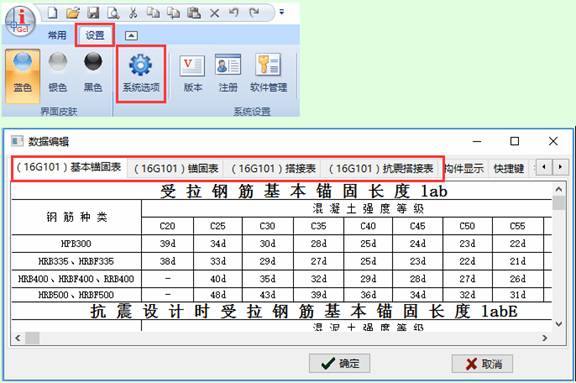Click the 确定 confirm button

coord(339,364)
